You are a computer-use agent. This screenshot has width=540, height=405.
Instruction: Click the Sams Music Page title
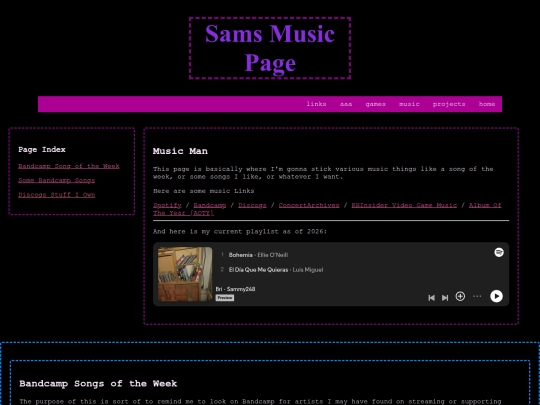(270, 48)
